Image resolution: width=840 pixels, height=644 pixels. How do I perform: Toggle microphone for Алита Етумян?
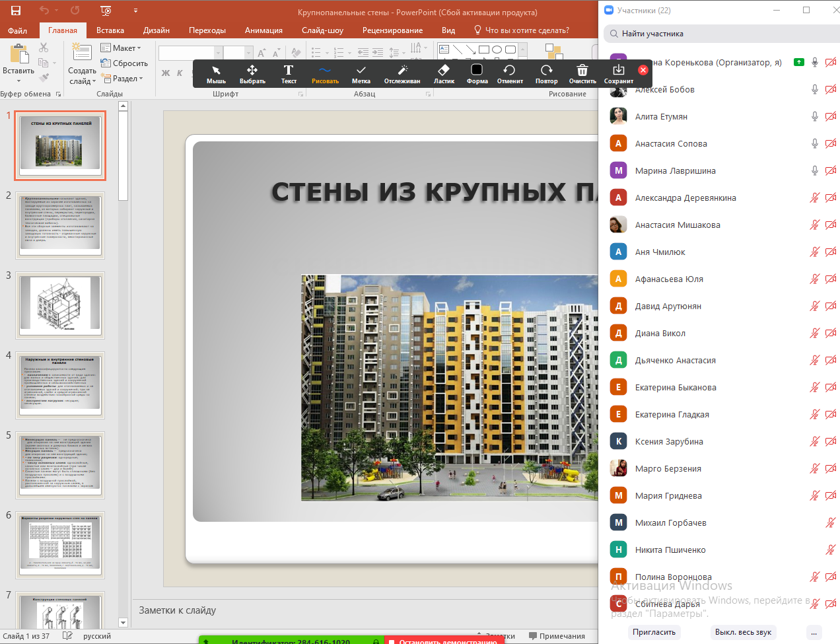tap(815, 116)
